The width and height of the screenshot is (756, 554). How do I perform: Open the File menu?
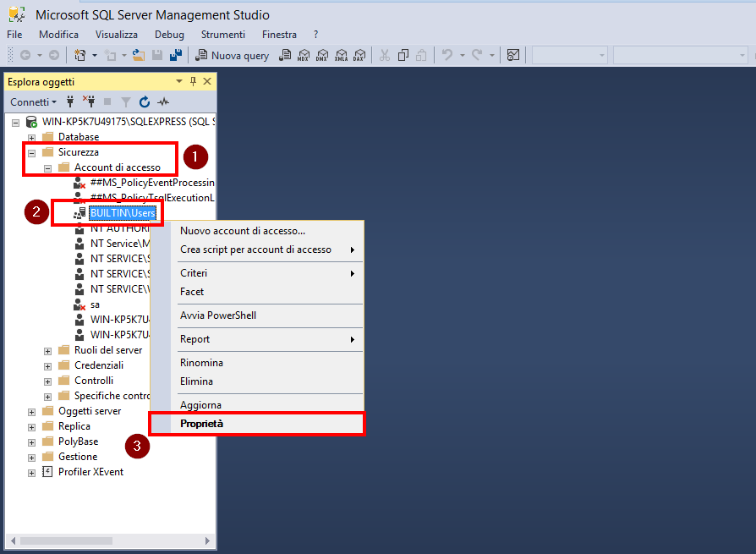click(14, 35)
